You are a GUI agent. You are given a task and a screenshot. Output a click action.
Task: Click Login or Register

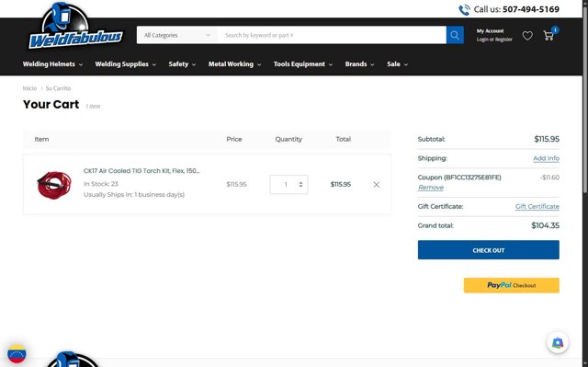(494, 40)
